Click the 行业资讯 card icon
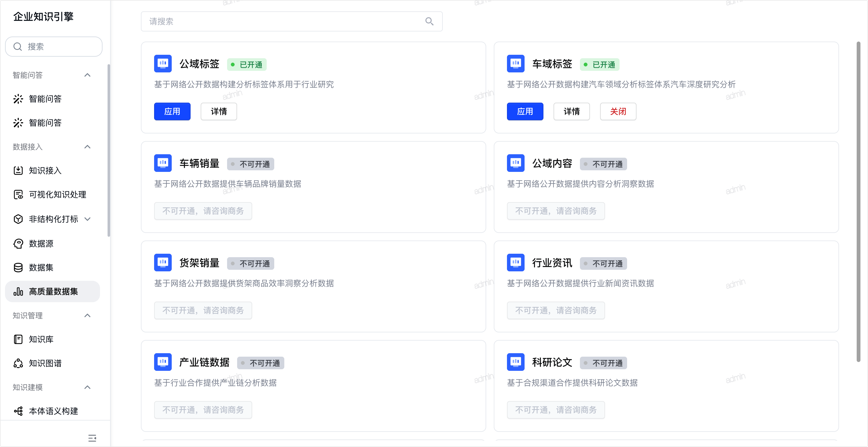Viewport: 868px width, 447px height. pyautogui.click(x=515, y=263)
